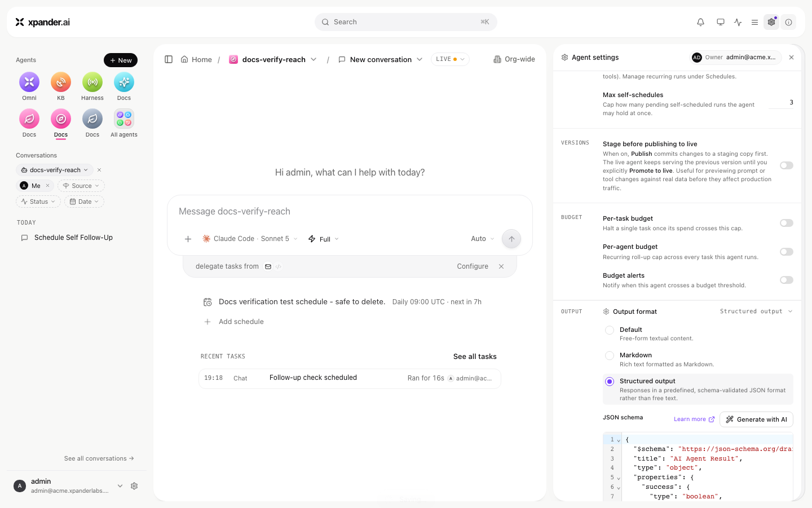Turn on Budget alerts
Image resolution: width=812 pixels, height=508 pixels.
tap(787, 280)
